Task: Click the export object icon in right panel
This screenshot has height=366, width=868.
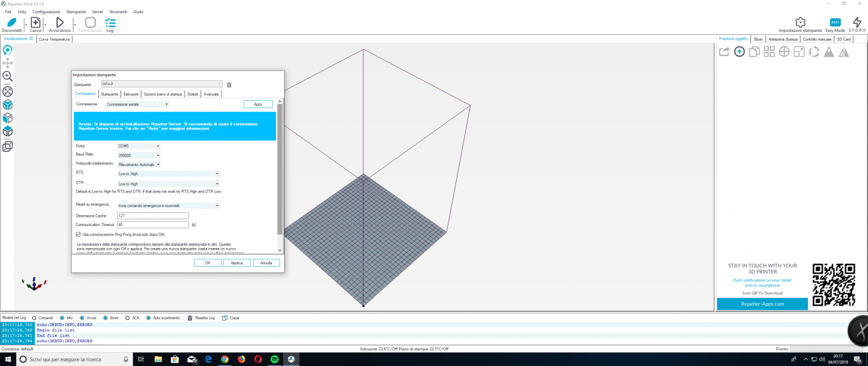Action: click(724, 51)
